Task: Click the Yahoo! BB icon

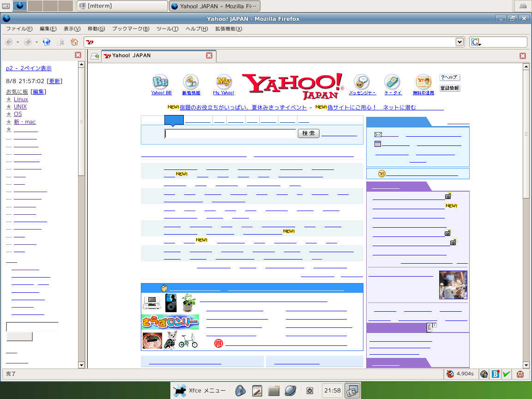Action: [x=161, y=82]
